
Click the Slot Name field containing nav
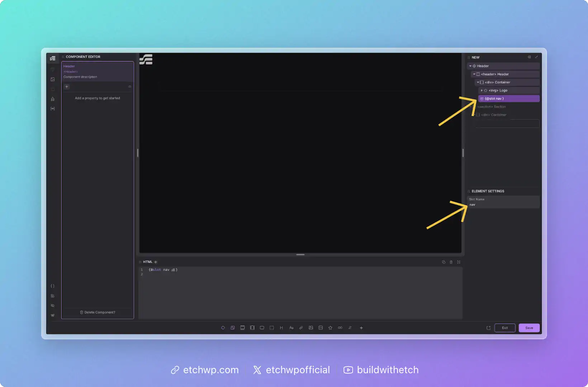tap(503, 205)
